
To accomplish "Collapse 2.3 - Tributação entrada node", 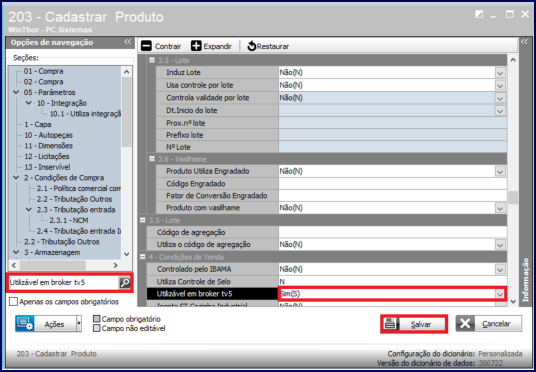I will 29,210.
